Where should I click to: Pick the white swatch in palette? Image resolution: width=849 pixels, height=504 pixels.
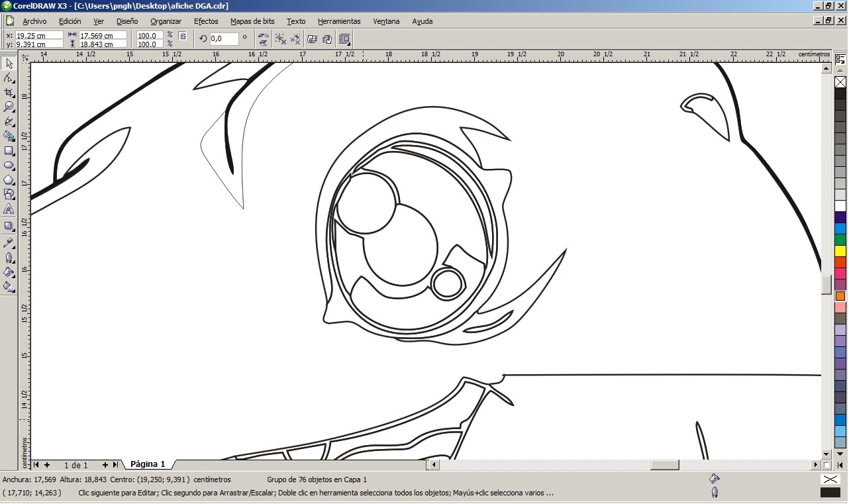tap(840, 206)
